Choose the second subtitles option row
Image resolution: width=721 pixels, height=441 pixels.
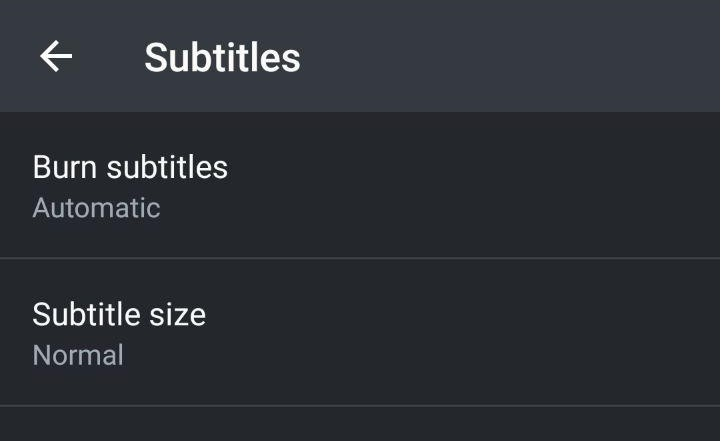(x=360, y=333)
